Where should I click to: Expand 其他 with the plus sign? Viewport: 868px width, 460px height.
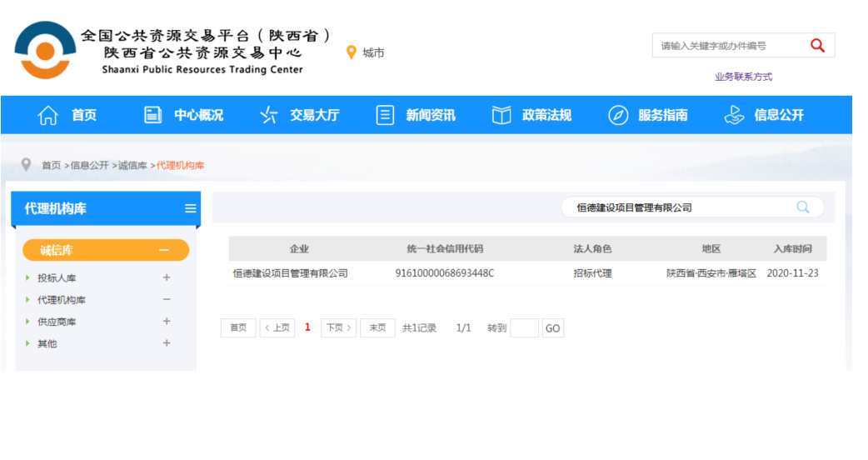[167, 343]
